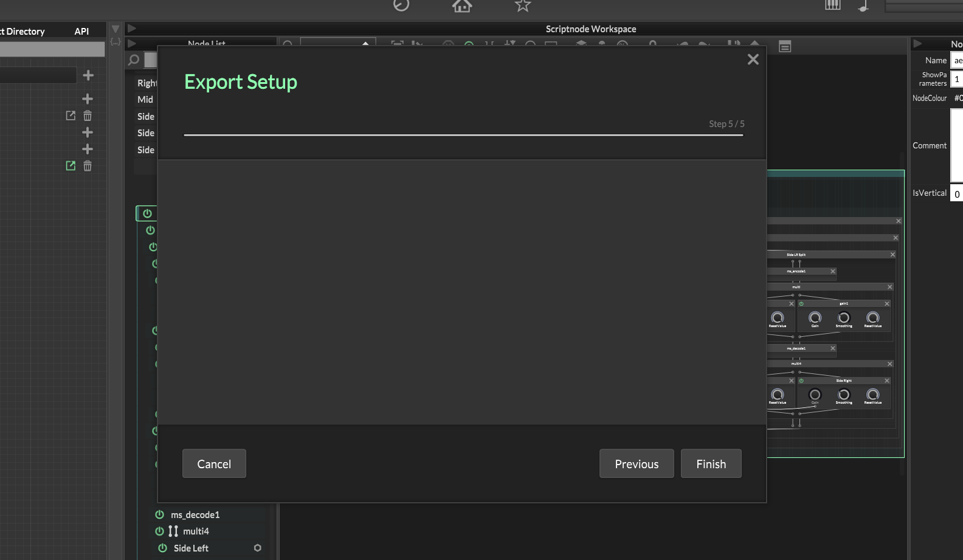This screenshot has height=560, width=963.
Task: Click the Comment text area
Action: [956, 145]
